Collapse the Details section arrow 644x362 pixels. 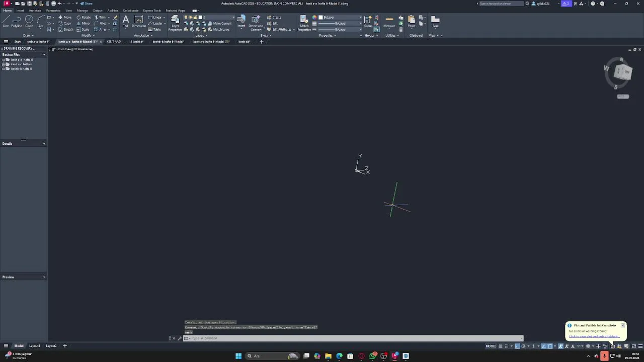coord(44,144)
